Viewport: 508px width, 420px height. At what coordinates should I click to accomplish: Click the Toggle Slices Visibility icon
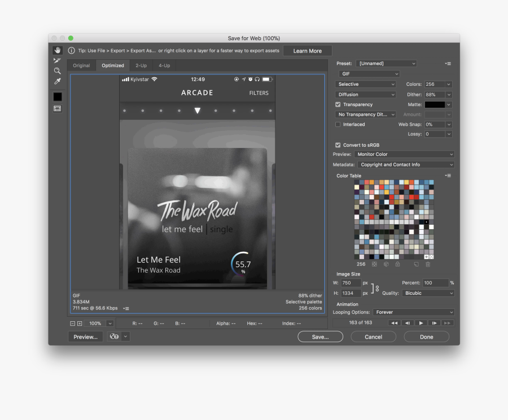point(57,108)
